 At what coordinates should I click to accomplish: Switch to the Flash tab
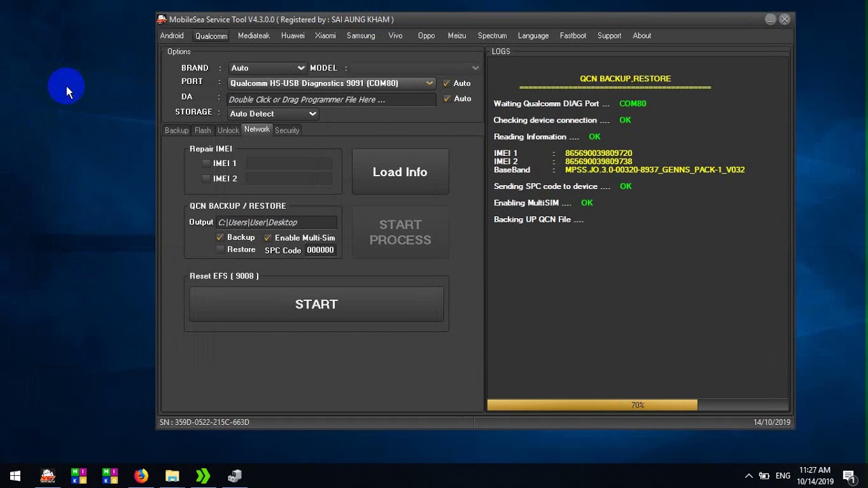click(x=203, y=130)
